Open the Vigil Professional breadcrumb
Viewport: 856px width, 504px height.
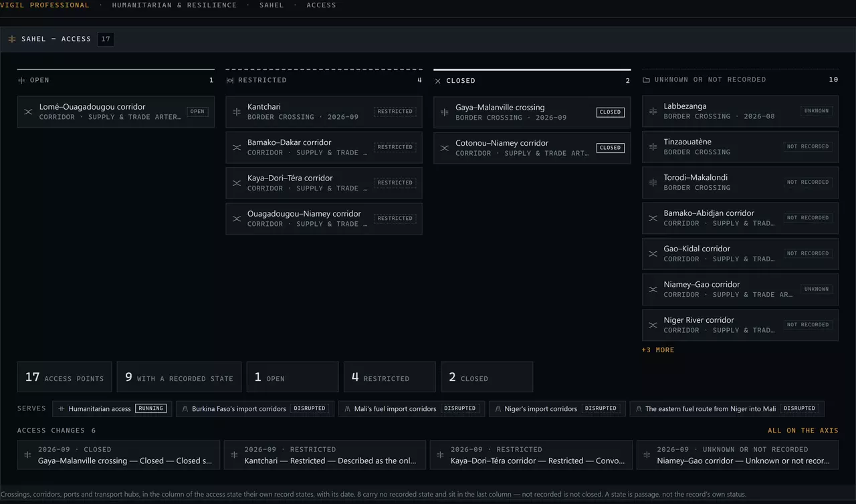tap(45, 5)
